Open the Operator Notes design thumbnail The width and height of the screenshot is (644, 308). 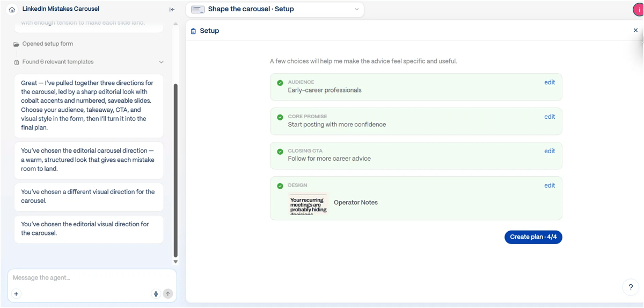click(308, 204)
